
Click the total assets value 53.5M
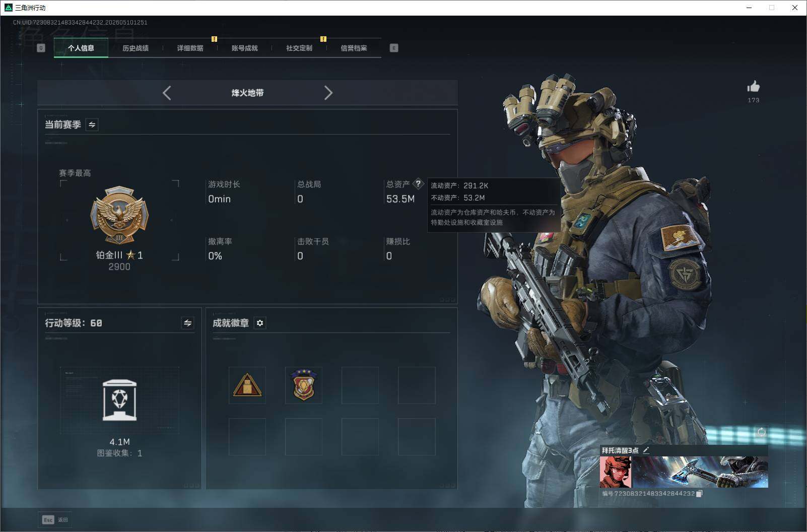(x=400, y=199)
